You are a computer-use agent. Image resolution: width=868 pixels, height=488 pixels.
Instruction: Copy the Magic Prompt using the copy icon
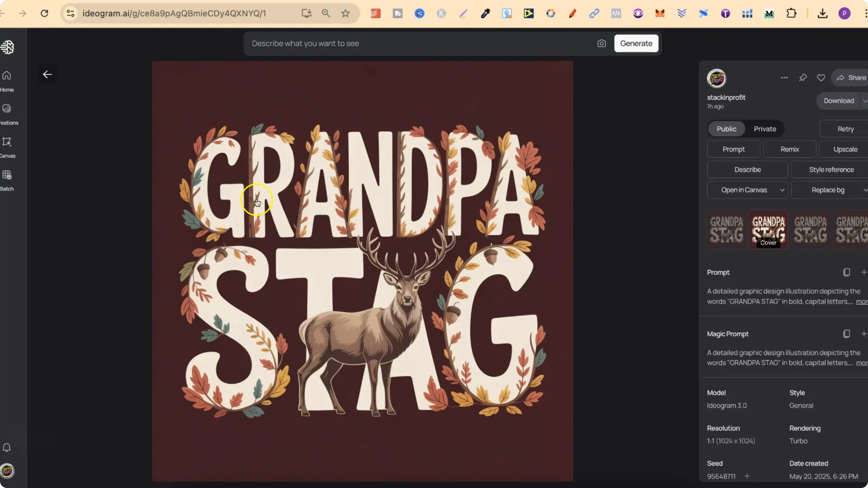pyautogui.click(x=846, y=333)
